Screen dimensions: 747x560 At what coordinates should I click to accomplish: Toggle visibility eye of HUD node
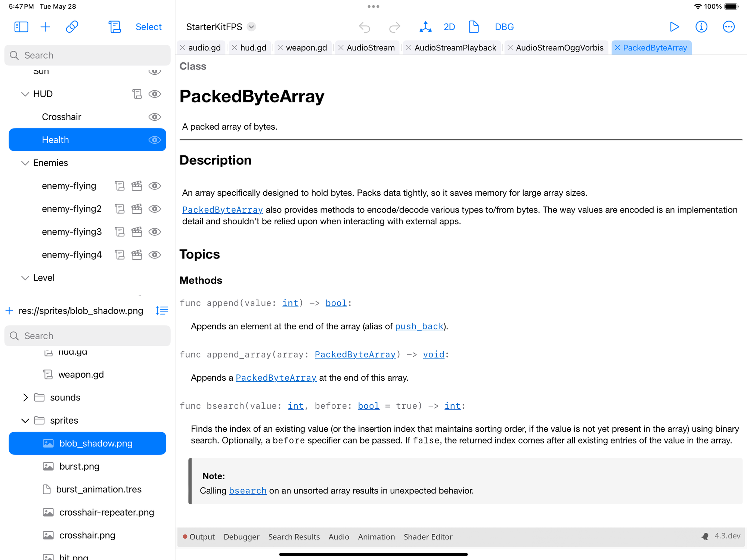[155, 94]
